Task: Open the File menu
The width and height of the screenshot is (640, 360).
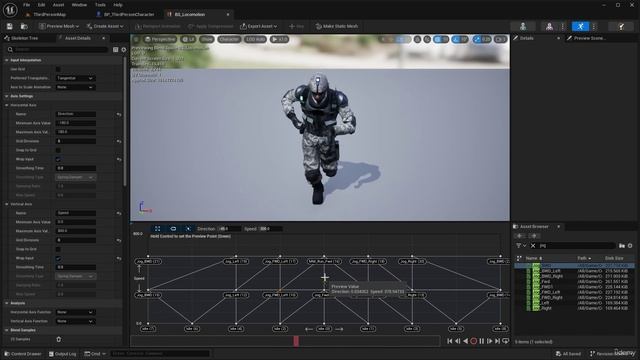Action: click(x=27, y=5)
